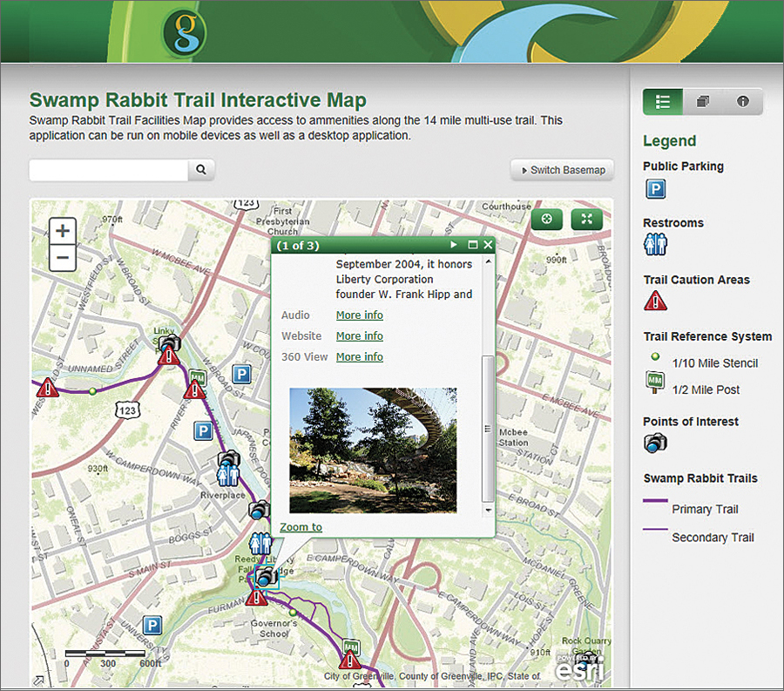
Task: Click the full extent icon on the map
Action: [586, 219]
